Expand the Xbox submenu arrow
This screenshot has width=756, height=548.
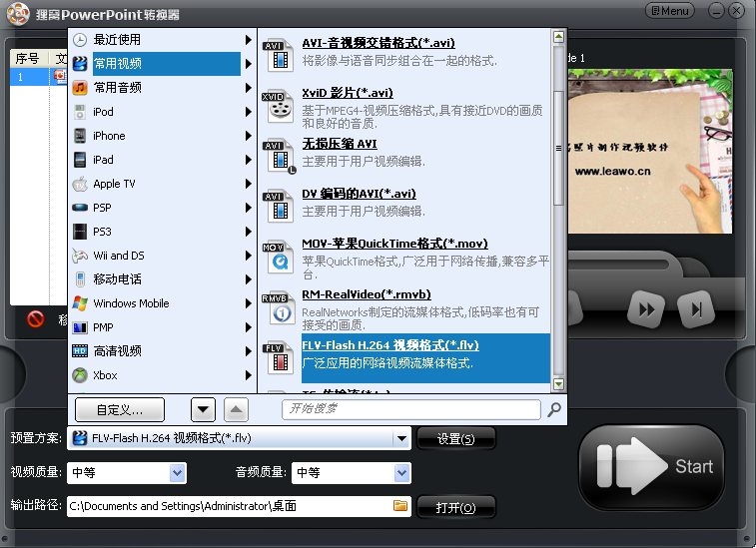[249, 375]
